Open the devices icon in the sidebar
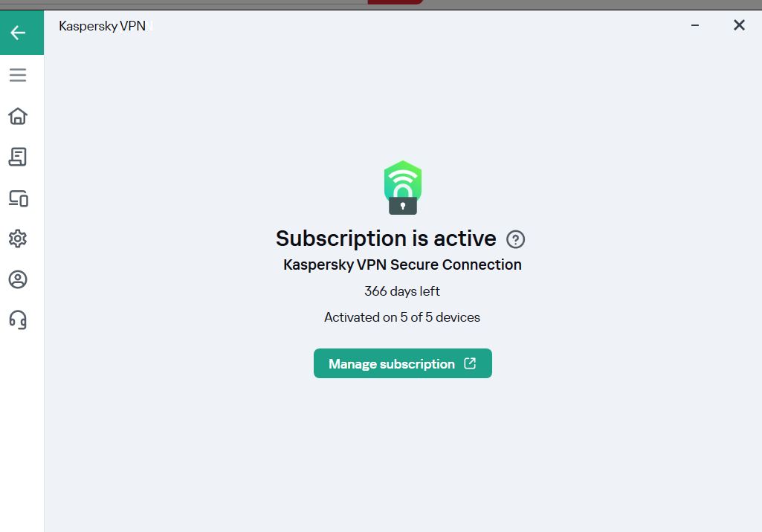This screenshot has height=532, width=762. 19,198
